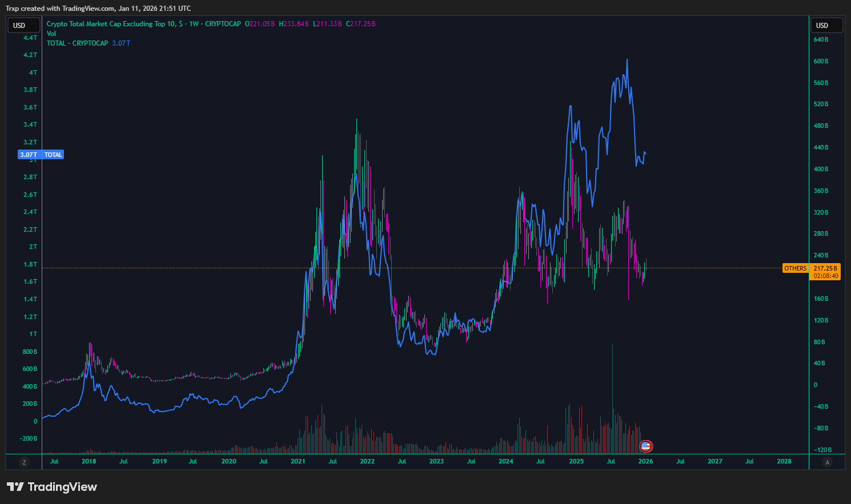The height and width of the screenshot is (504, 851).
Task: Click the 2024 label on time axis
Action: (x=505, y=461)
